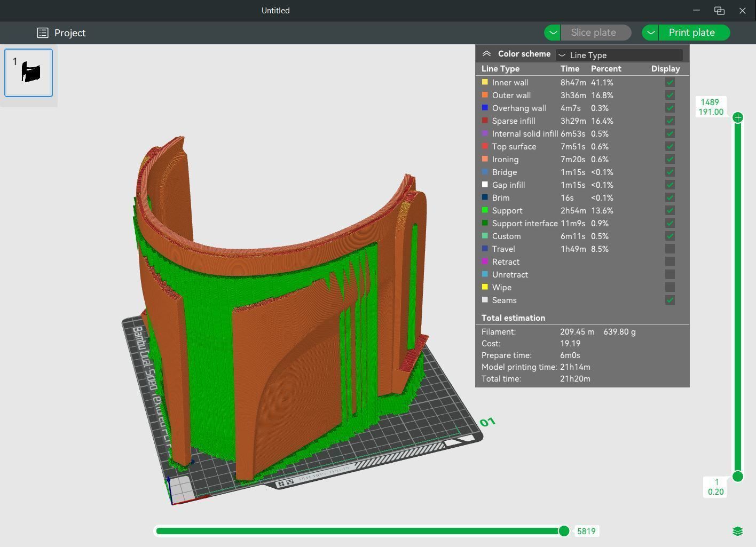Toggle Seams display checkbox
Viewport: 756px width, 547px height.
click(x=670, y=300)
